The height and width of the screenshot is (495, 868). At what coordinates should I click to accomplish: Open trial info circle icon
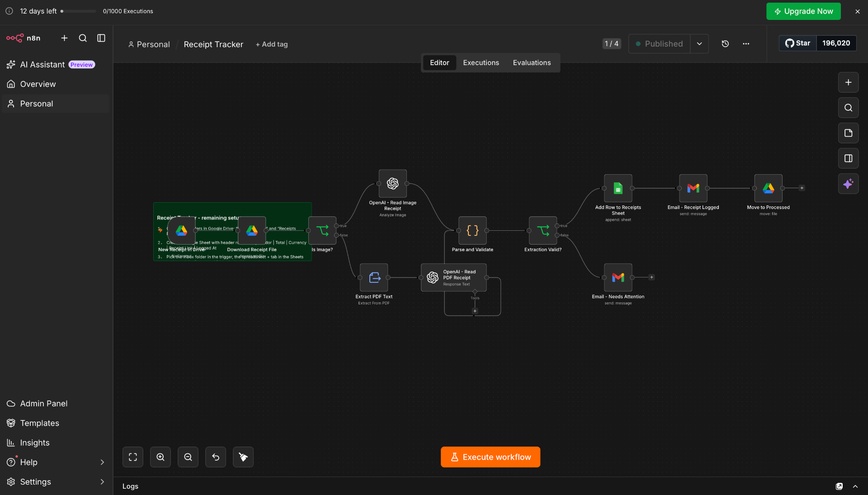[9, 11]
